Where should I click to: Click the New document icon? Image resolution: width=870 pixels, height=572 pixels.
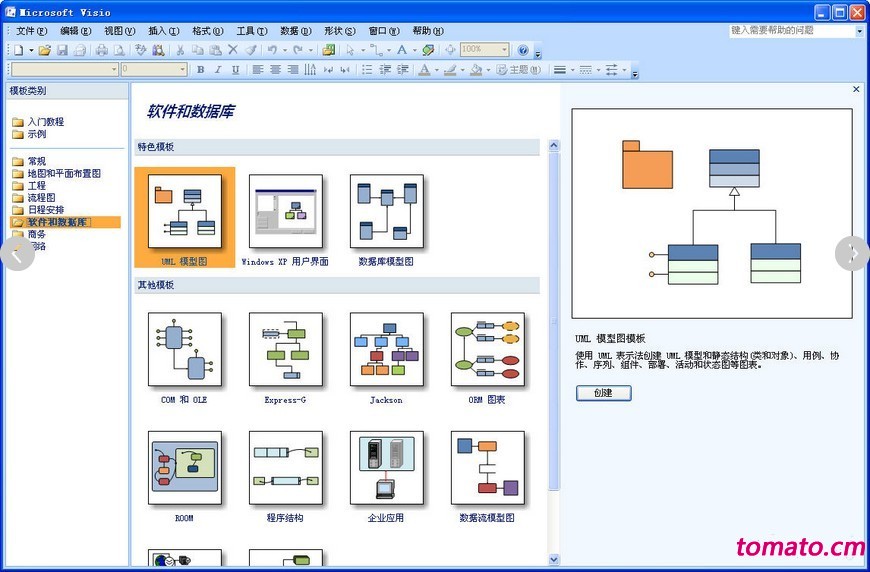click(x=19, y=50)
